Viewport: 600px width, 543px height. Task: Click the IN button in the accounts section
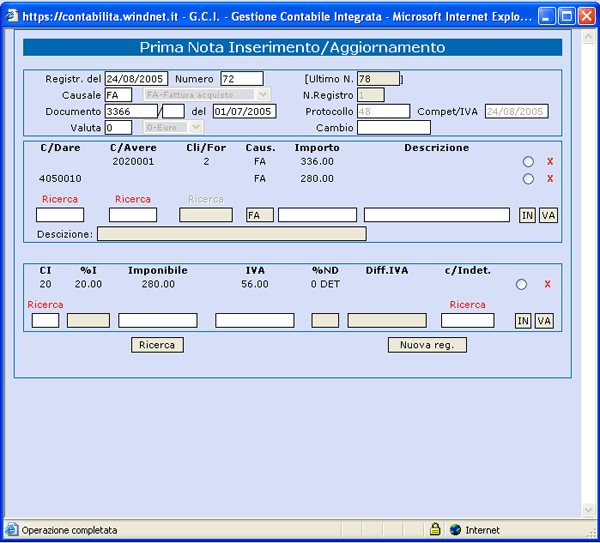(x=527, y=215)
